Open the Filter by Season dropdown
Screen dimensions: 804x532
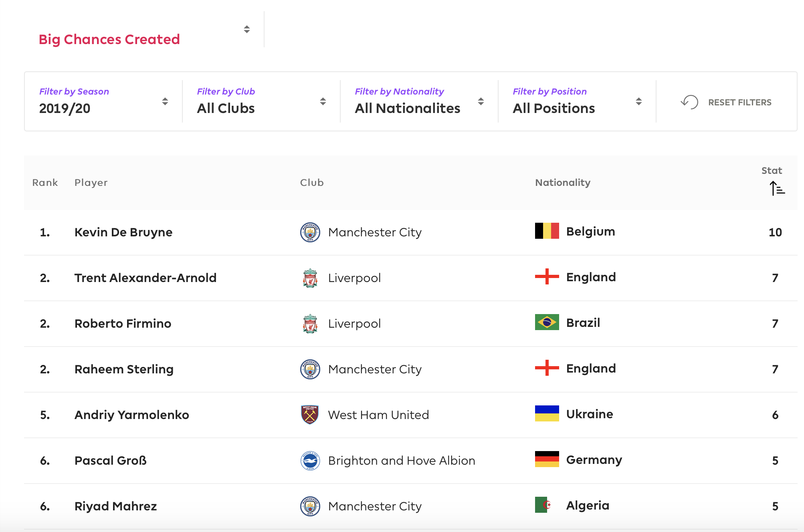pyautogui.click(x=103, y=101)
